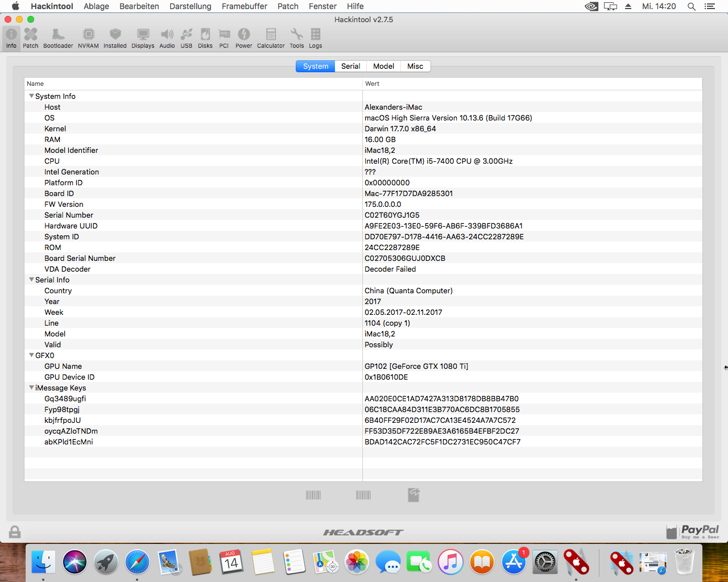Image resolution: width=728 pixels, height=582 pixels.
Task: Select the Board Serial Number C02705306GUJ0DXCB
Action: click(x=405, y=258)
